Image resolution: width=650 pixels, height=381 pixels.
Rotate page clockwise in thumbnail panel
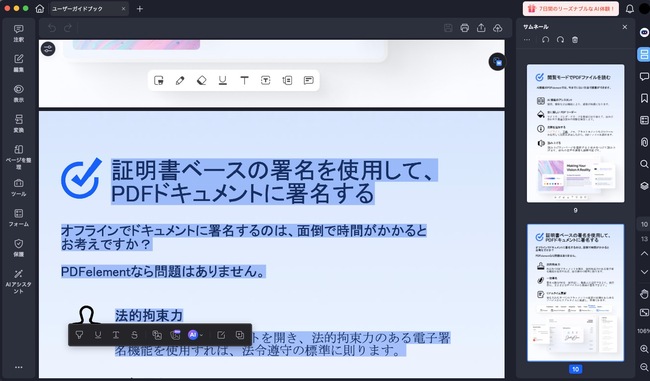[x=560, y=40]
